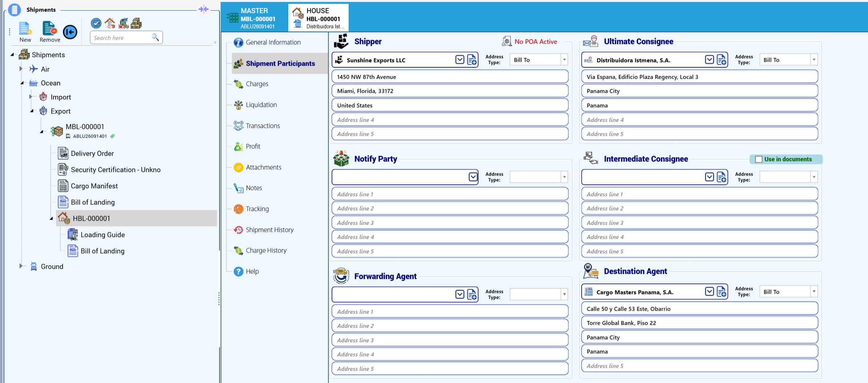Open the Notify Party name dropdown
The width and height of the screenshot is (868, 383).
473,177
